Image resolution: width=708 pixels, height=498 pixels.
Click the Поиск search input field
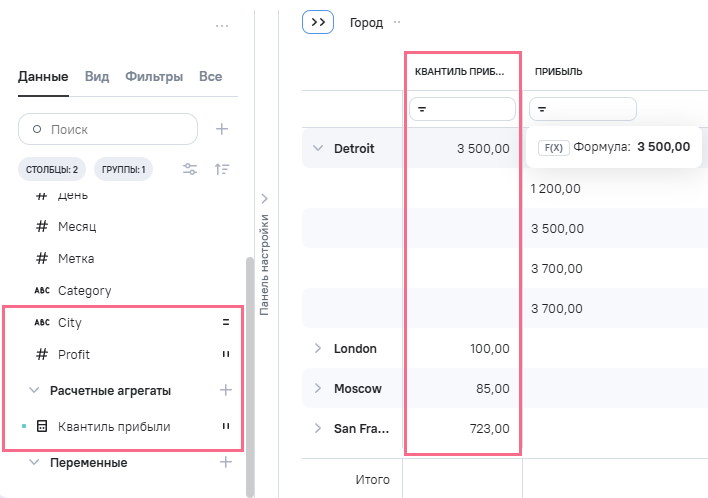pyautogui.click(x=108, y=129)
